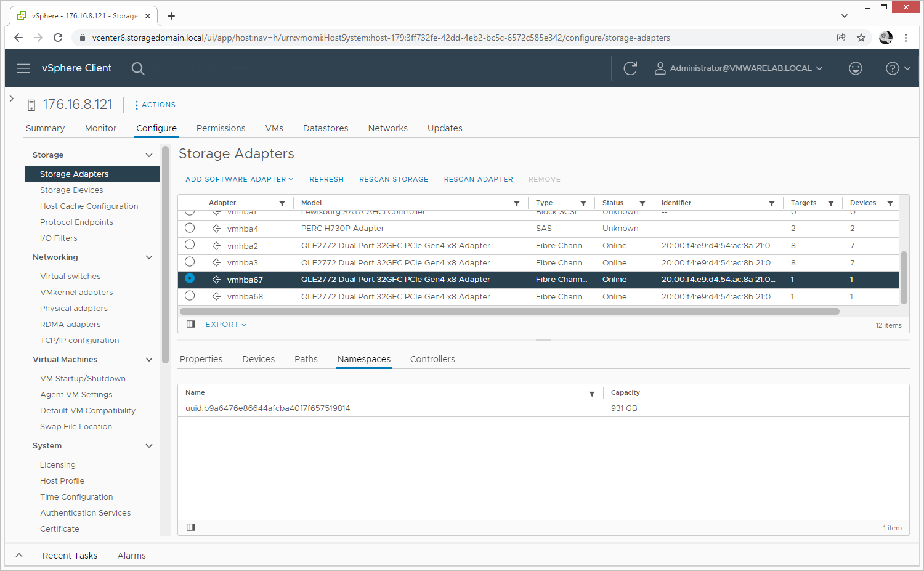Viewport: 924px width, 571px height.
Task: Collapse the Networking section in sidebar
Action: point(148,257)
